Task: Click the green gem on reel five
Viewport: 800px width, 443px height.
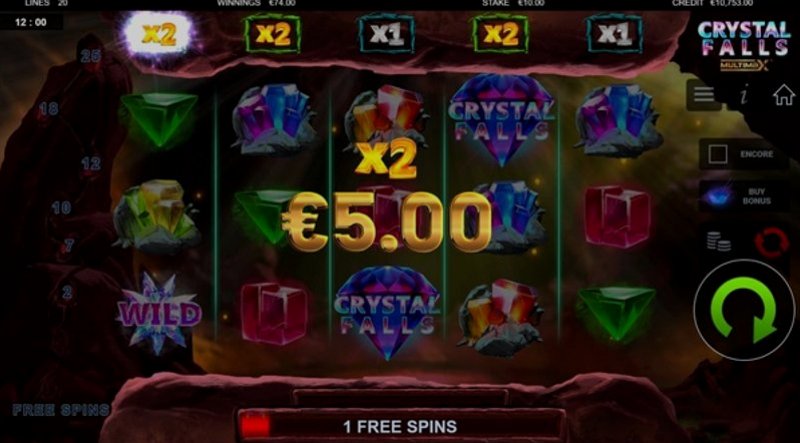Action: pyautogui.click(x=616, y=313)
